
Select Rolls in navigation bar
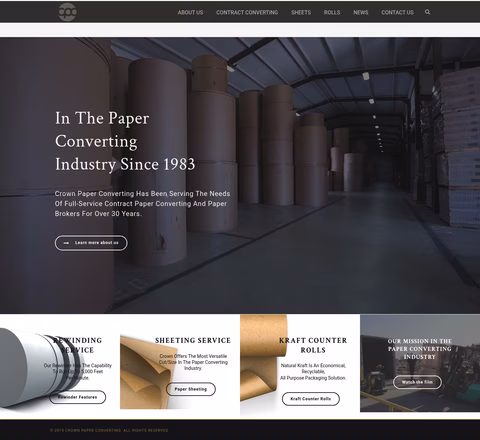[332, 12]
